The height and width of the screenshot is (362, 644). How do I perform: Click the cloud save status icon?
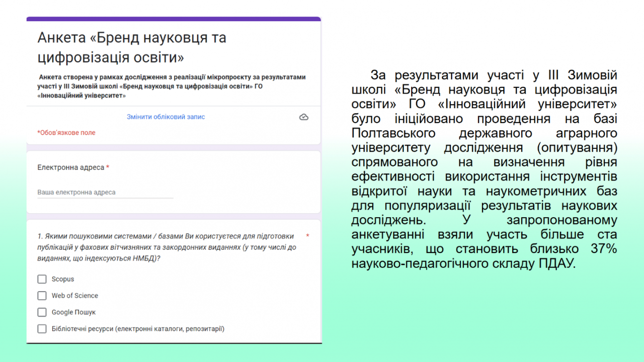pyautogui.click(x=304, y=117)
